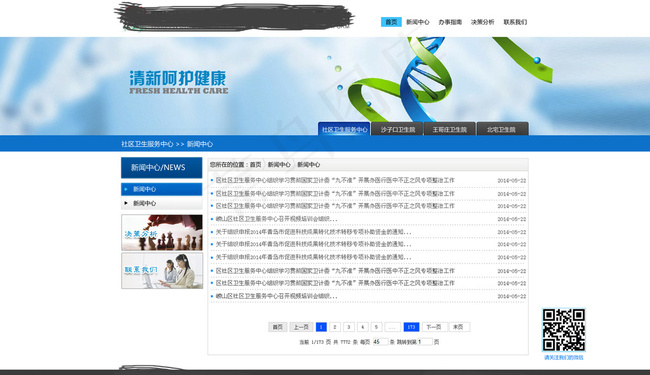Go to page 3 in pagination
The image size is (650, 375).
tap(349, 327)
